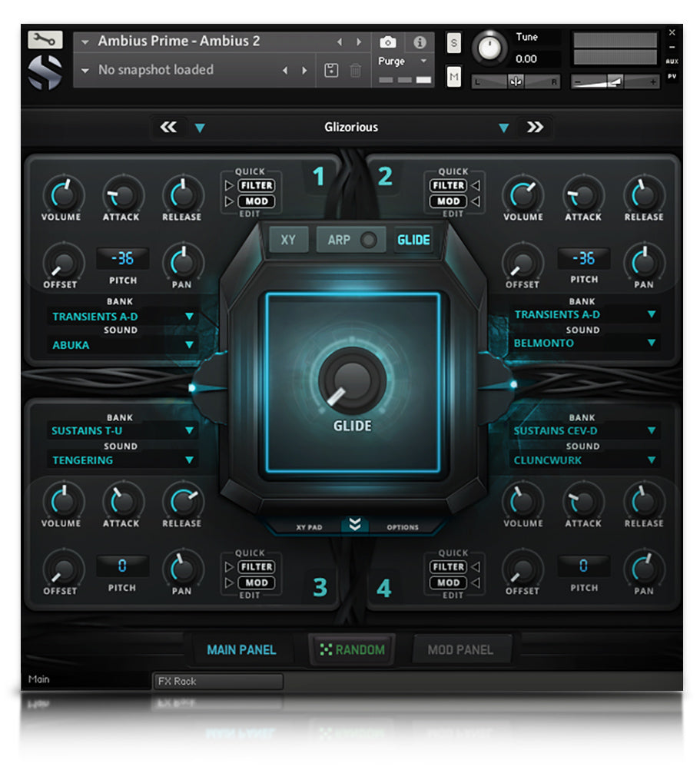Click the RANDOM dice button

coord(352,650)
